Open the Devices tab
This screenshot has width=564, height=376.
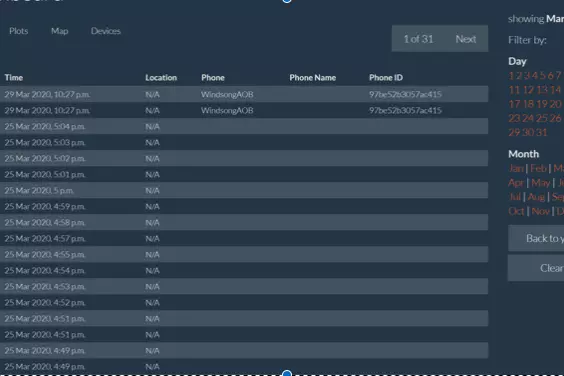106,31
